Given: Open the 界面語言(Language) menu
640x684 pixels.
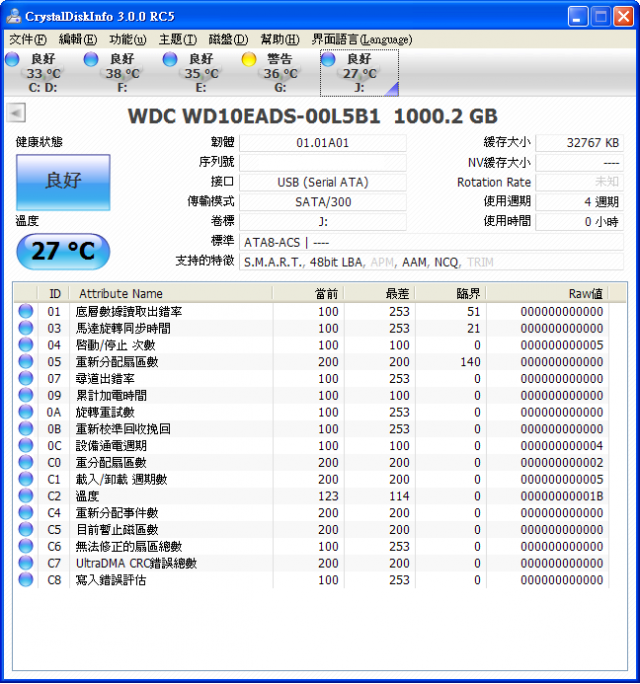Looking at the screenshot, I should click(362, 40).
